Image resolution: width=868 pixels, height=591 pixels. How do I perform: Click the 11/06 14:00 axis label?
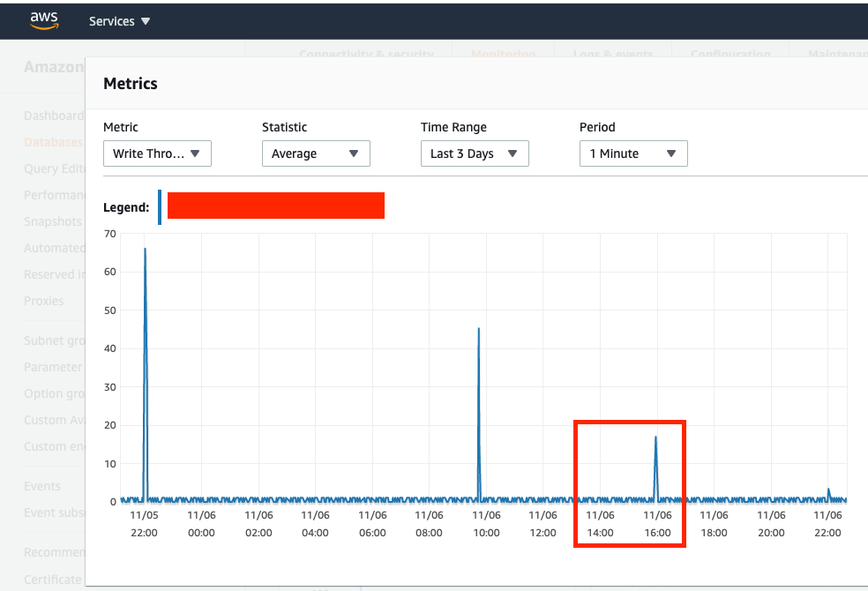tap(600, 524)
